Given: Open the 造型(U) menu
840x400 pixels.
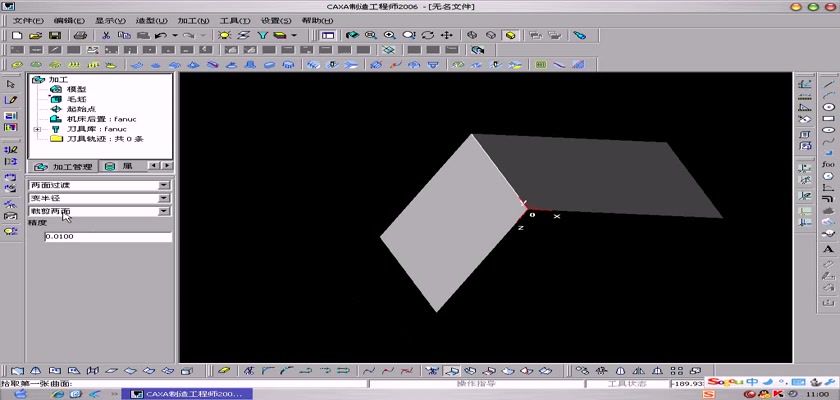Looking at the screenshot, I should 152,20.
